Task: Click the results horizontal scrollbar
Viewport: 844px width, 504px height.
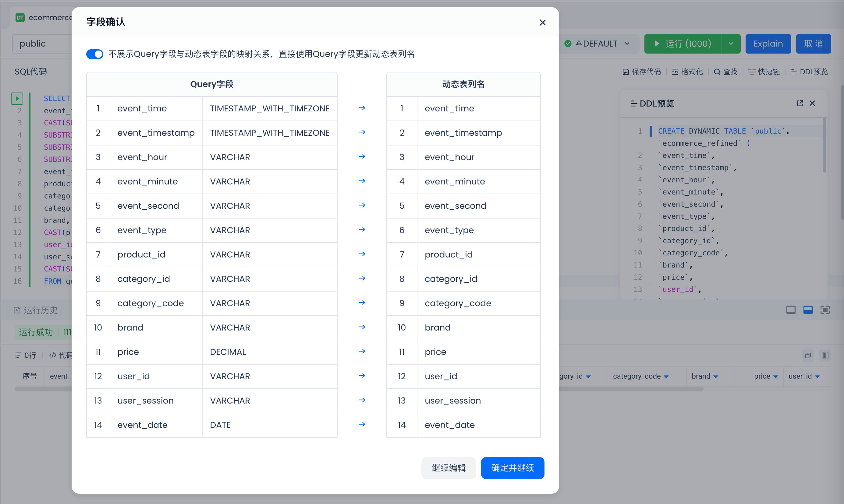Action: 629,389
